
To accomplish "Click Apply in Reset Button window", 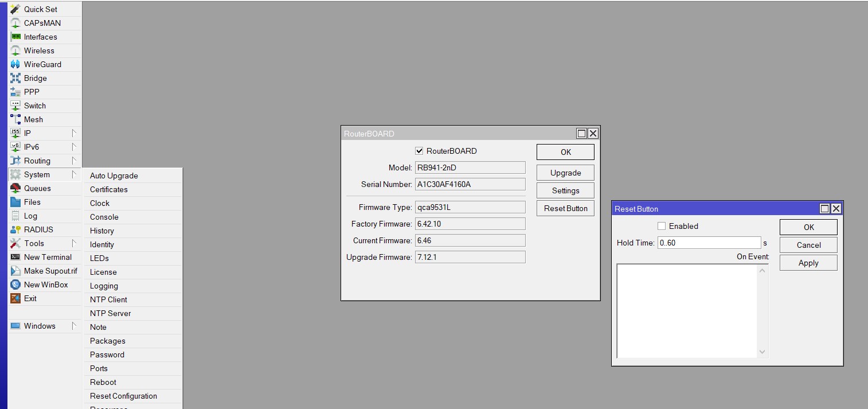I will [808, 263].
